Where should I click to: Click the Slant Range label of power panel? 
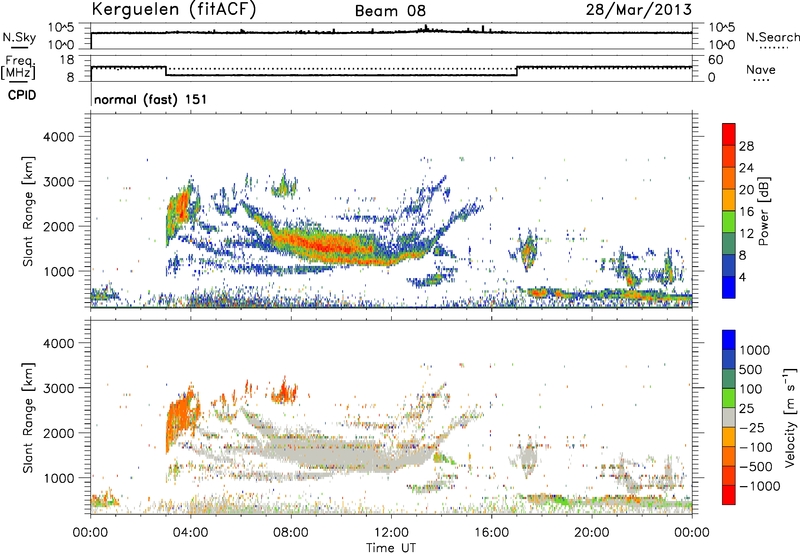[28, 211]
